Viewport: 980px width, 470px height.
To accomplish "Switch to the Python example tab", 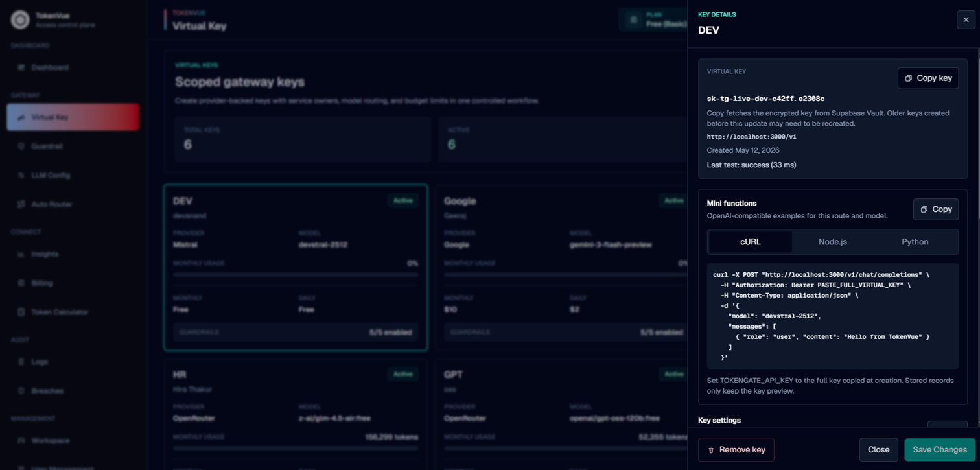I will coord(915,242).
